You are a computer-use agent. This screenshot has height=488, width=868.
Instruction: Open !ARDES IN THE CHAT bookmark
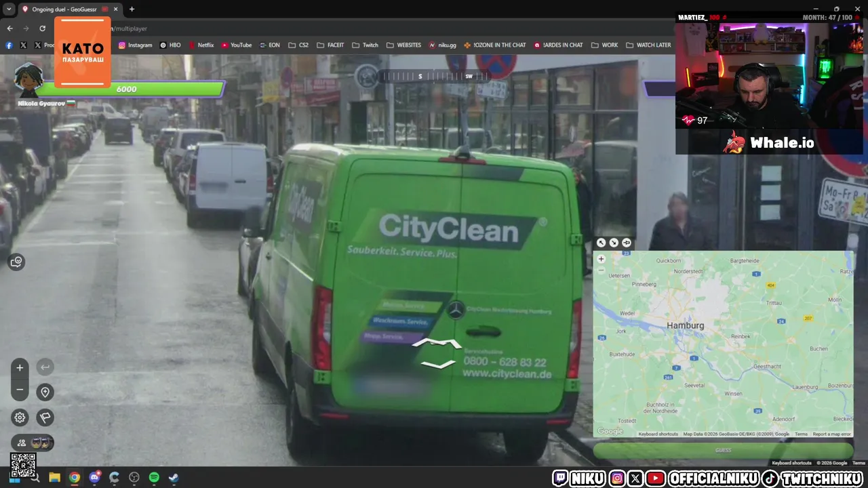point(558,45)
